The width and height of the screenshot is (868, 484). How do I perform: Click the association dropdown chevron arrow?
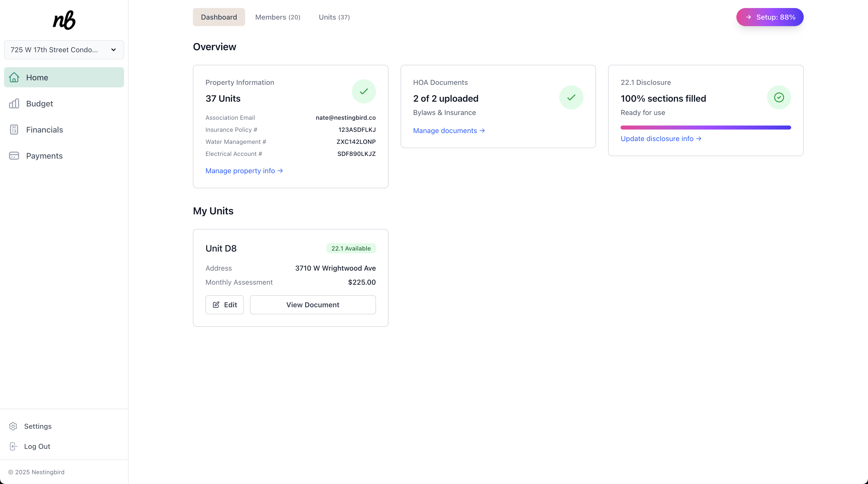pyautogui.click(x=114, y=50)
